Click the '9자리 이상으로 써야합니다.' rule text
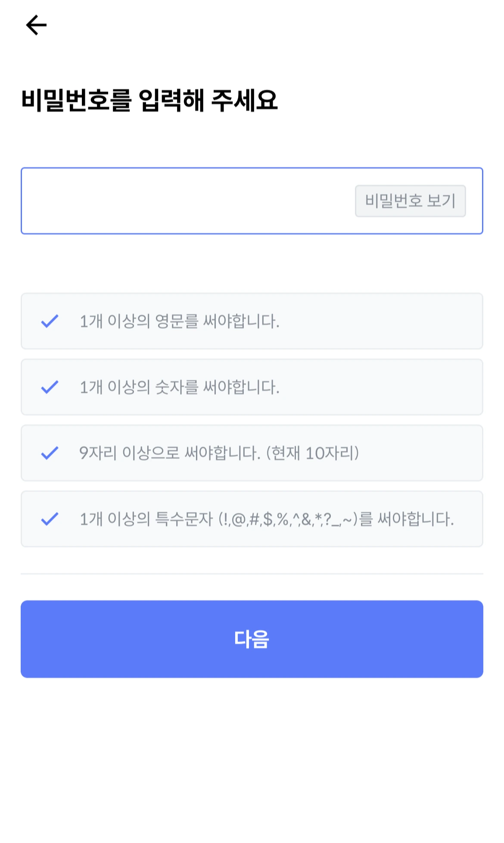The width and height of the screenshot is (504, 843). coord(170,453)
